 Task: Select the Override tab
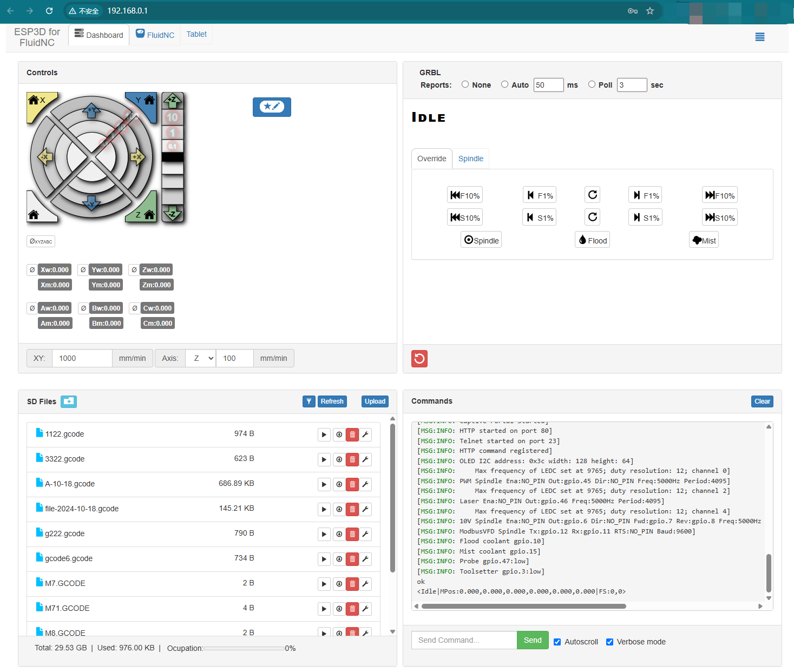point(432,159)
